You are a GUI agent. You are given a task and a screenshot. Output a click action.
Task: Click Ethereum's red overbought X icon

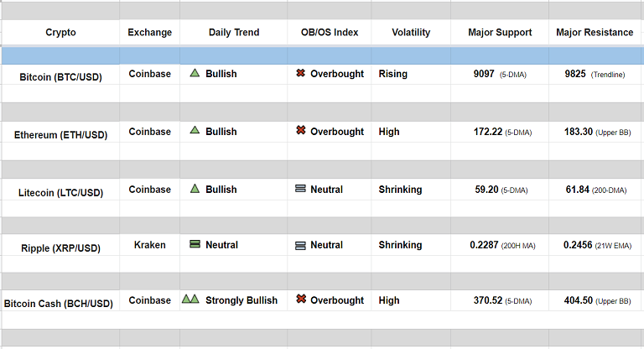click(300, 131)
